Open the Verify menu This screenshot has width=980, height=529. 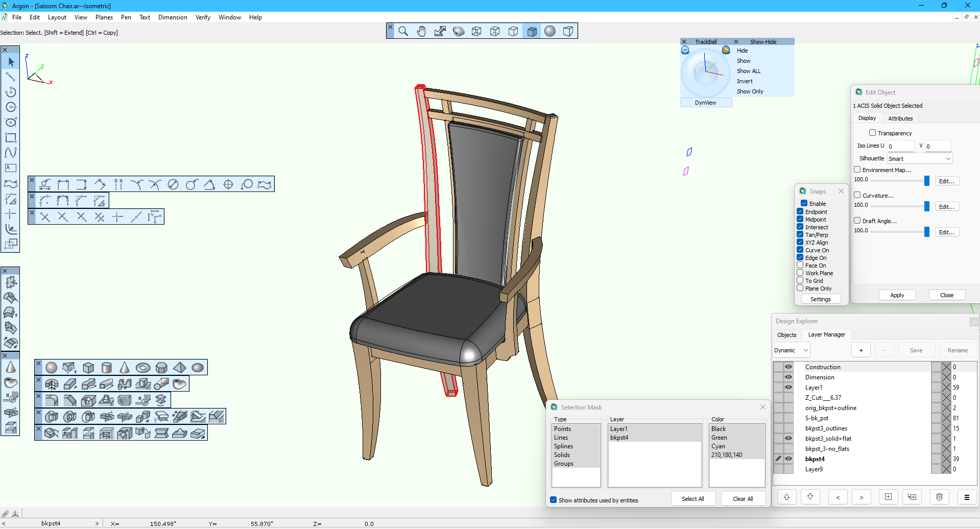[203, 17]
